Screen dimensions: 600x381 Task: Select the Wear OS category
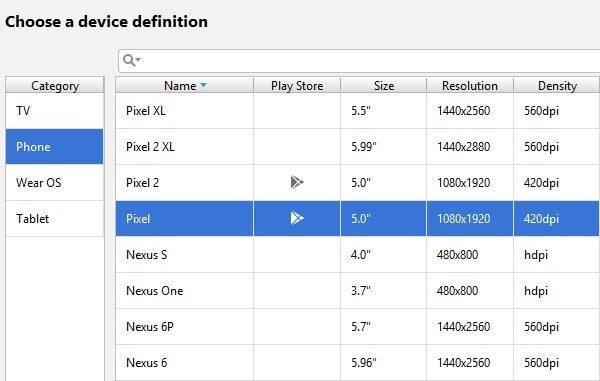tap(54, 182)
